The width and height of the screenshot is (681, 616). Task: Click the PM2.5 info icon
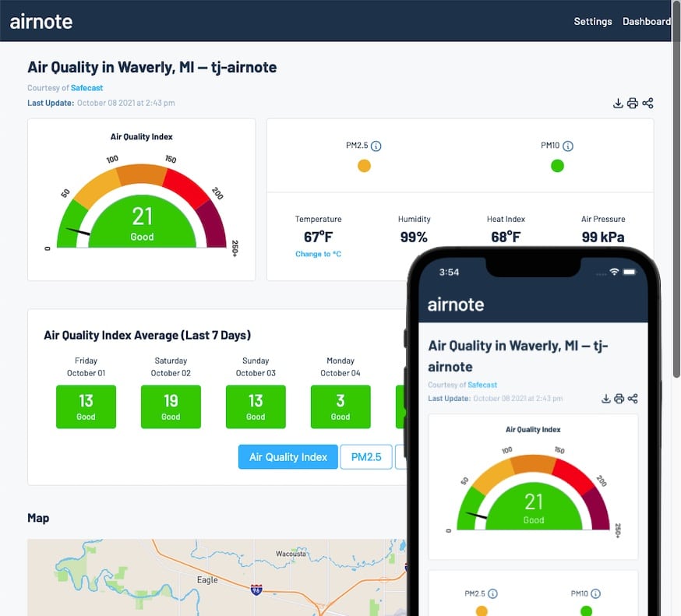(378, 145)
